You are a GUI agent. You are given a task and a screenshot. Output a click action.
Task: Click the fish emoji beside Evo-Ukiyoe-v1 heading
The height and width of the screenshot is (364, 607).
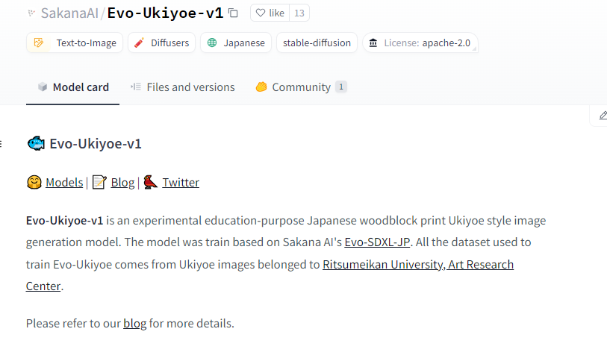(36, 143)
